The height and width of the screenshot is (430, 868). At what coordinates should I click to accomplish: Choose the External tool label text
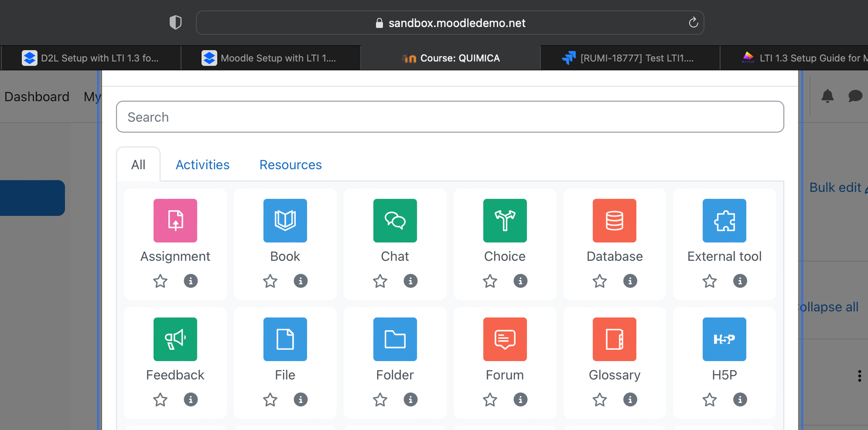click(x=724, y=256)
